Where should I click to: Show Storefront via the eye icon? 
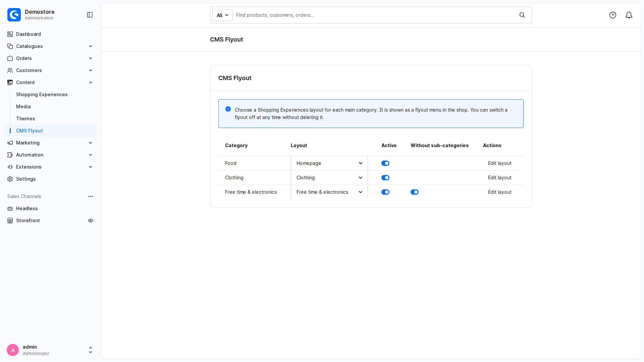(x=91, y=221)
